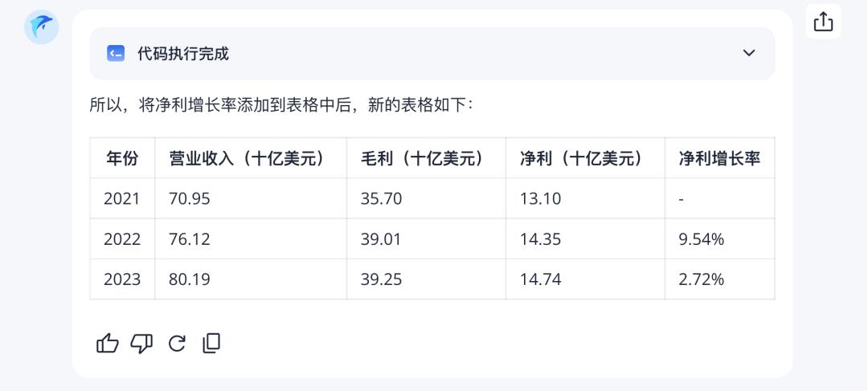
Task: Click the thumbs down dislike icon
Action: point(141,344)
